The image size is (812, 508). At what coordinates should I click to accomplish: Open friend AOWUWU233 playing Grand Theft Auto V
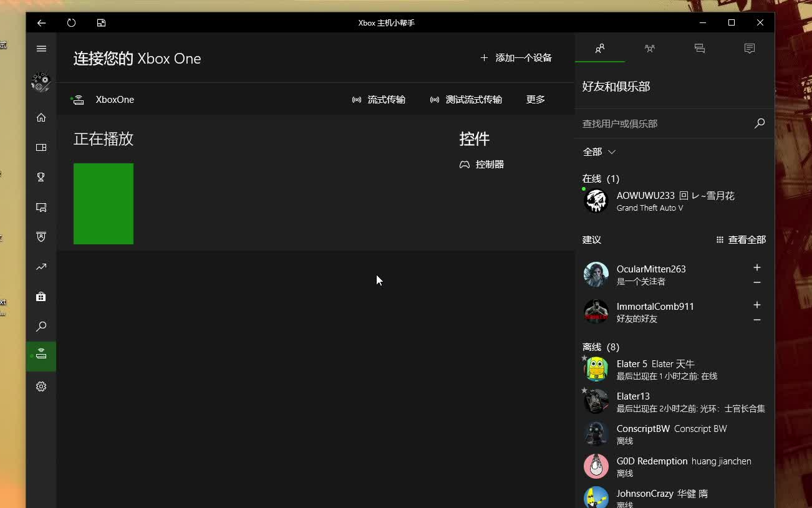(x=675, y=201)
